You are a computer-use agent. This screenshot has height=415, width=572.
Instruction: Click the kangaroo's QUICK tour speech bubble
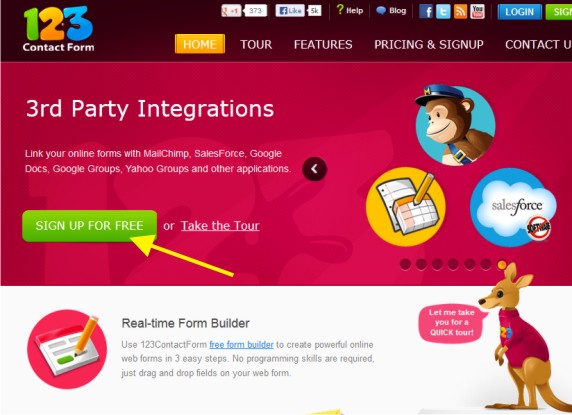[452, 323]
